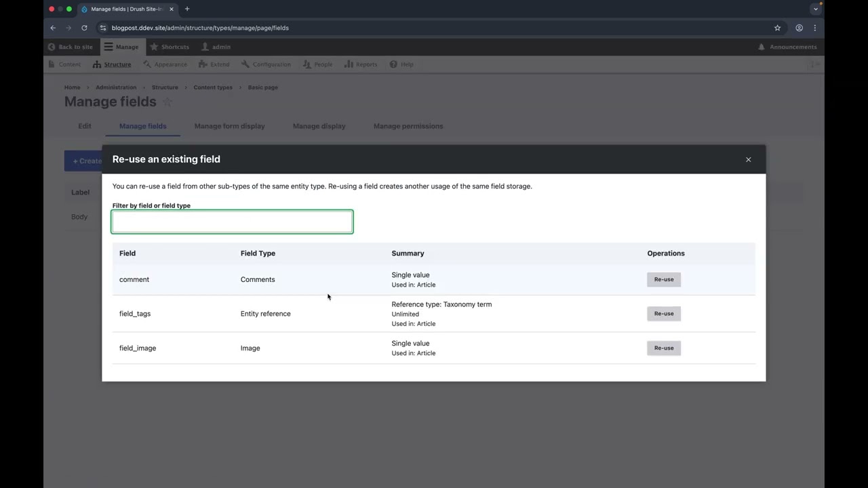Screen dimensions: 868x488
Task: Go to Structure breadcrumb
Action: 165,87
